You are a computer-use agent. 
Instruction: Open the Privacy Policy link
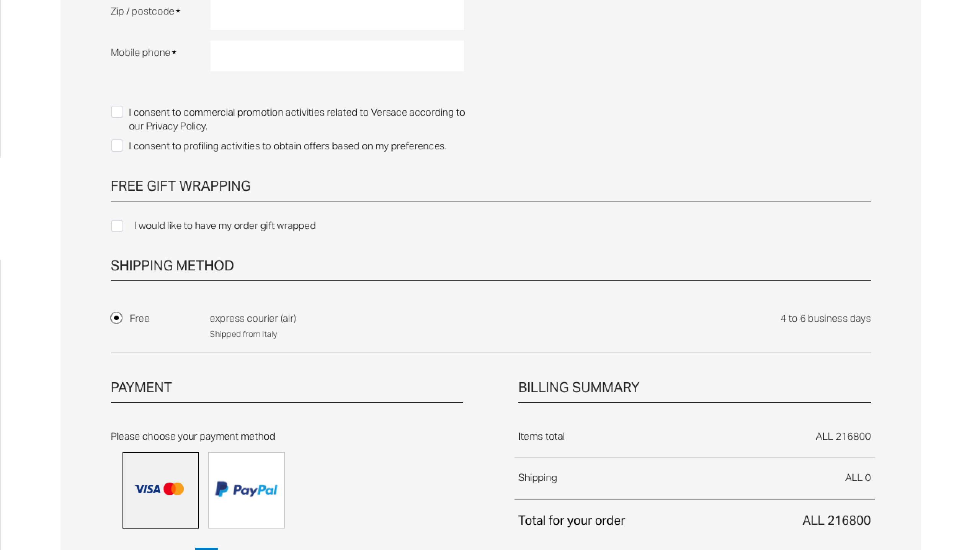176,126
